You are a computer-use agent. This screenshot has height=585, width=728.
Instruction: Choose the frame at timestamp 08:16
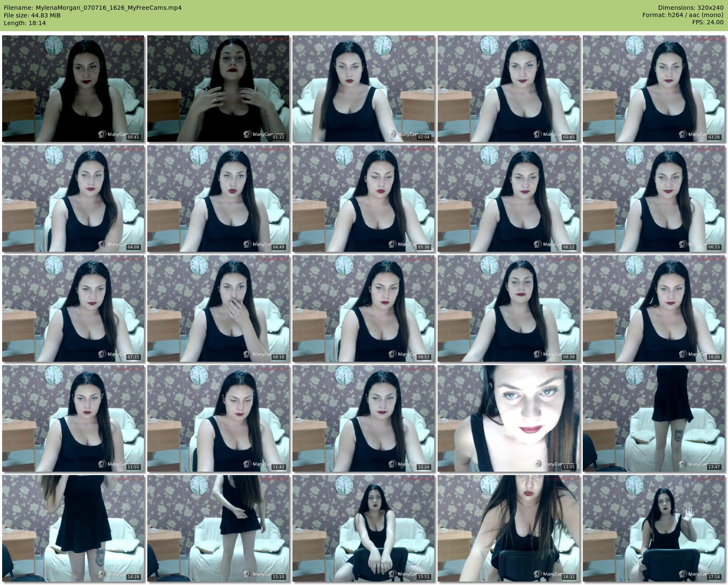click(218, 308)
